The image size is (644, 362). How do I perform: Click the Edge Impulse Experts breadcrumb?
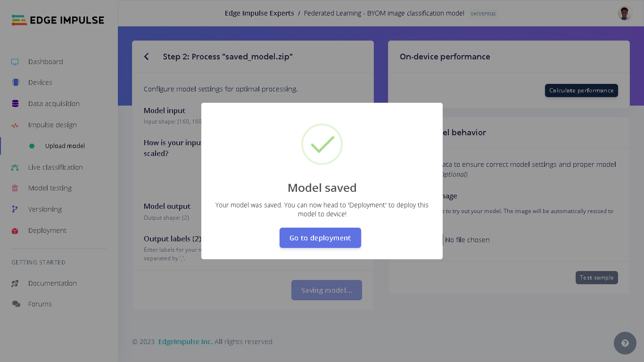259,13
